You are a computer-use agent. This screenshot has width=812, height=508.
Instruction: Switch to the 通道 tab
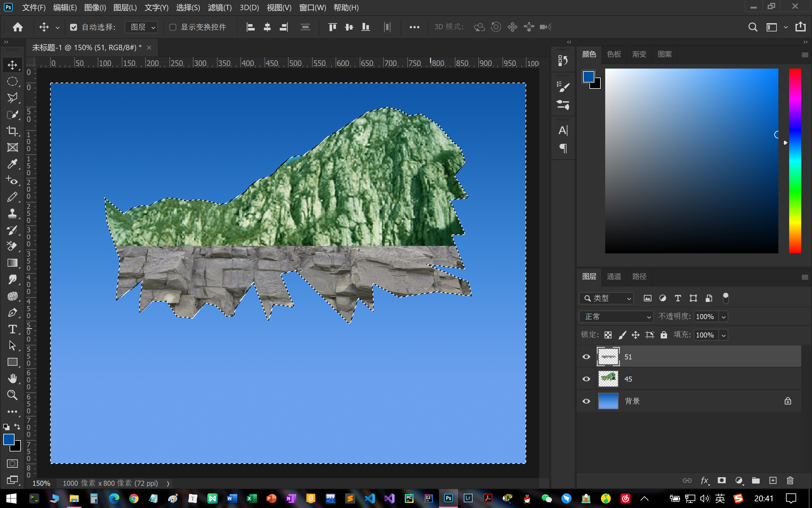[614, 277]
